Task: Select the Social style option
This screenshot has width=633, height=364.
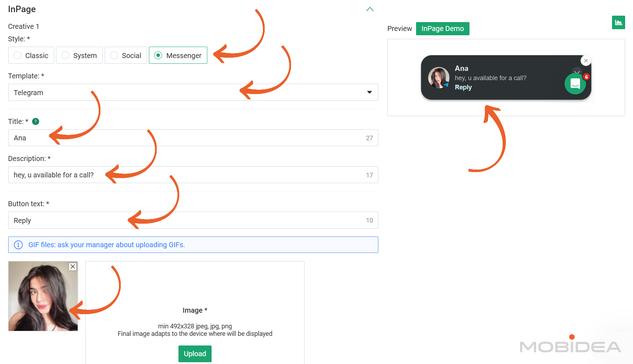Action: click(126, 55)
